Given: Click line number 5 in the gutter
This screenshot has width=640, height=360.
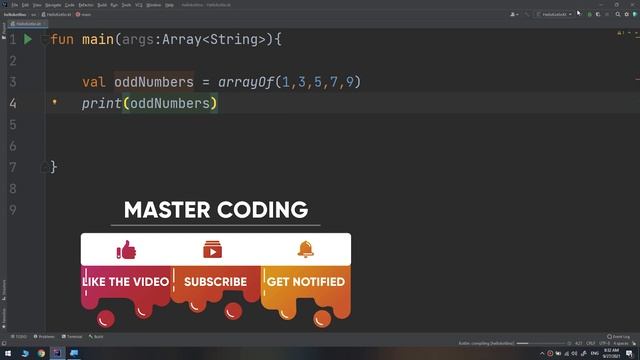Looking at the screenshot, I should pyautogui.click(x=13, y=124).
